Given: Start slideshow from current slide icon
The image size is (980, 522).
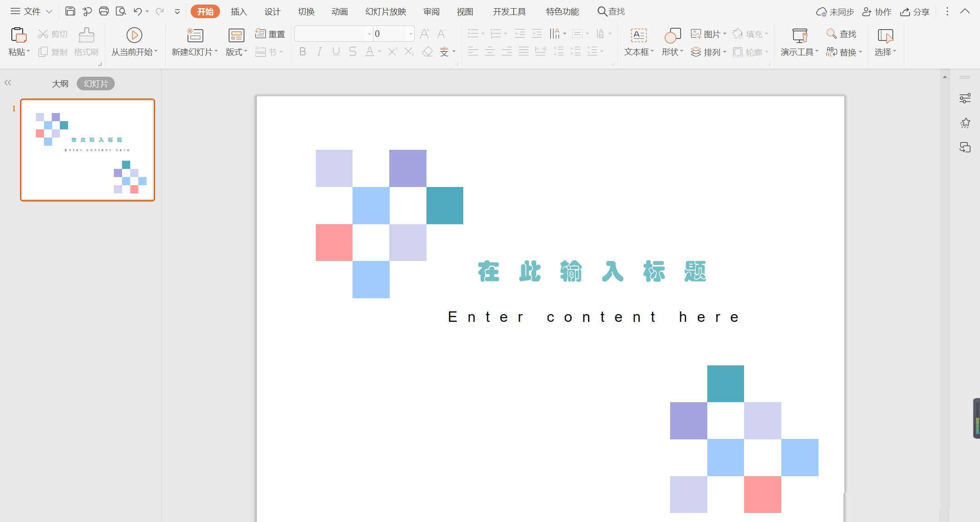Looking at the screenshot, I should pyautogui.click(x=134, y=35).
